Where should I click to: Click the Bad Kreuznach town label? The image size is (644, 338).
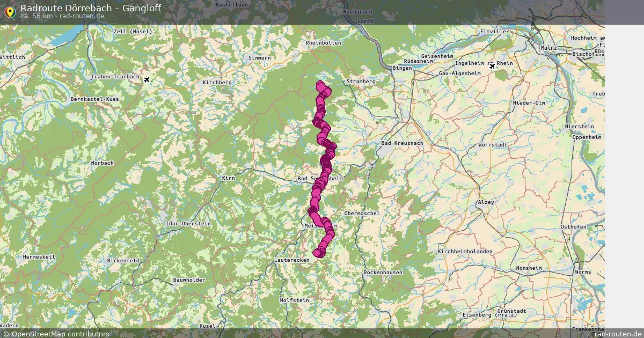pos(402,143)
